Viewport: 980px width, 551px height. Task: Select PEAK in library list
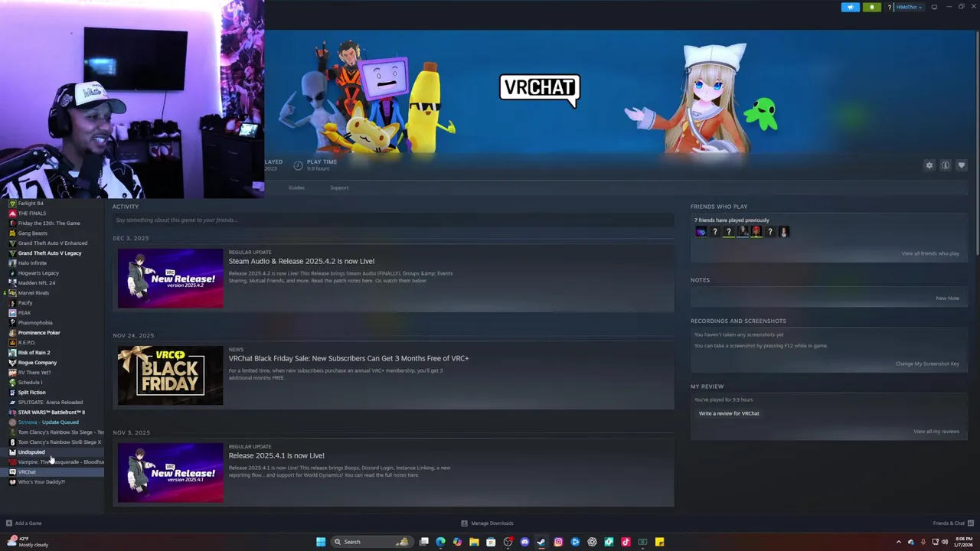(24, 313)
